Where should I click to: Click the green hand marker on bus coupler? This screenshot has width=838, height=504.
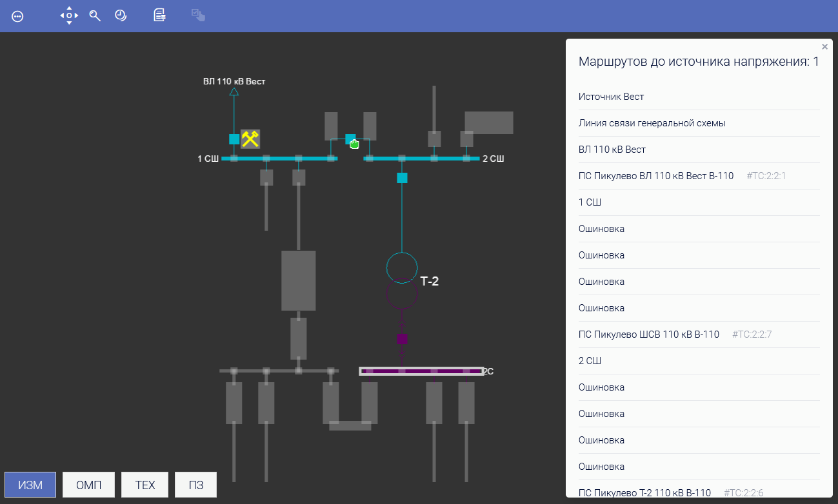[x=354, y=144]
